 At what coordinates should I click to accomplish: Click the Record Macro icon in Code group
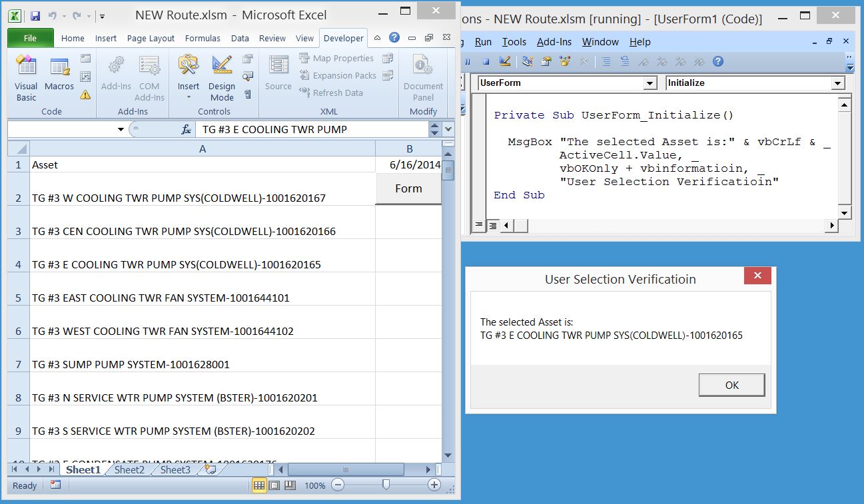point(85,59)
